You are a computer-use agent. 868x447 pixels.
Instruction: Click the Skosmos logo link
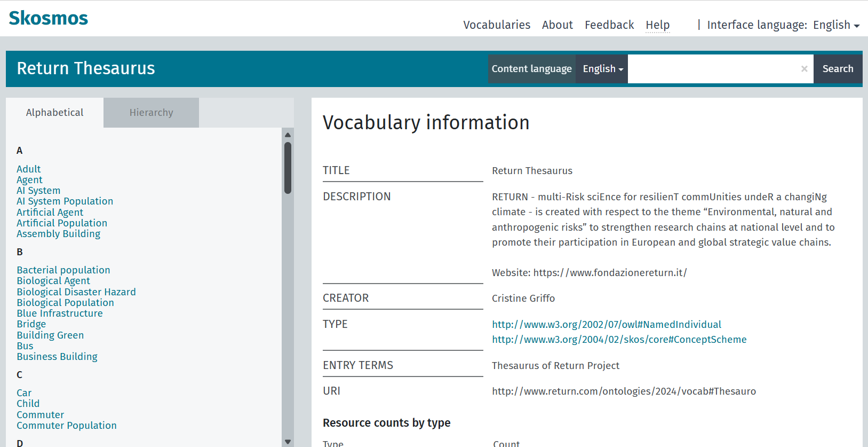tap(49, 18)
